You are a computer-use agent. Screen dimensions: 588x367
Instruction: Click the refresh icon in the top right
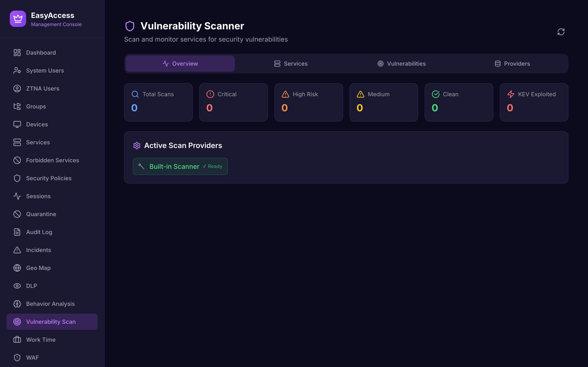pos(561,32)
